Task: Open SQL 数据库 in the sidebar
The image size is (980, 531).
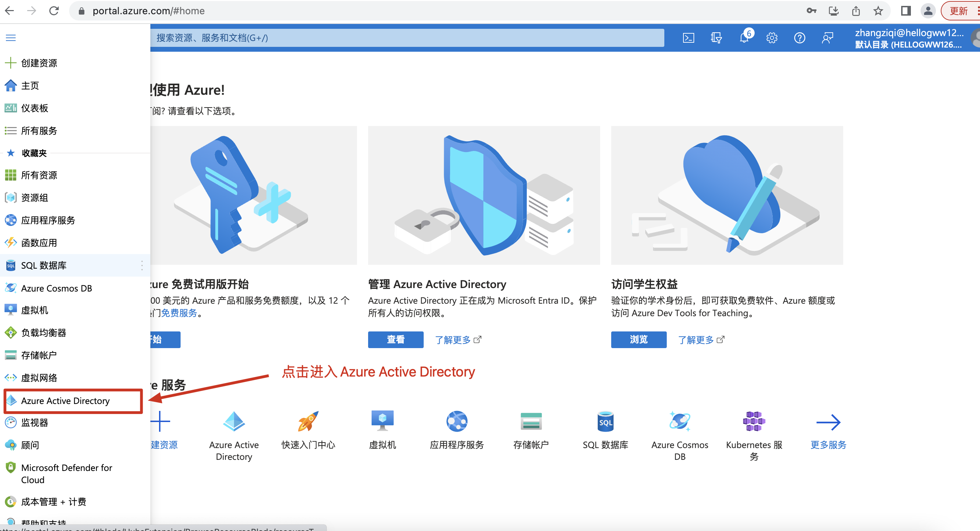Action: coord(75,265)
